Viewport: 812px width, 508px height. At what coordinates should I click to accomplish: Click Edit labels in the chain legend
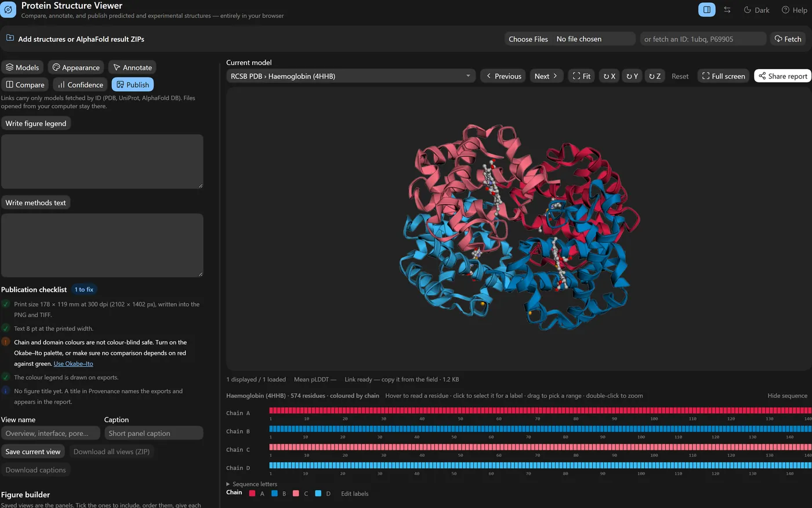coord(354,493)
